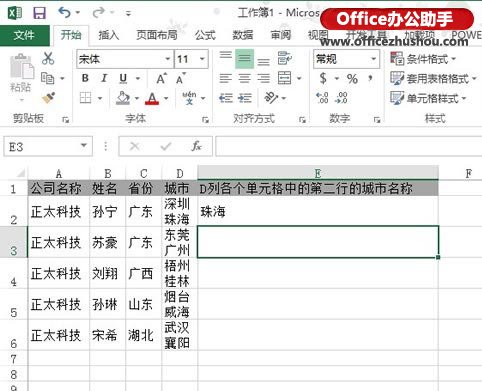Click the Redo arrow icon
This screenshot has width=482, height=391.
tap(98, 13)
